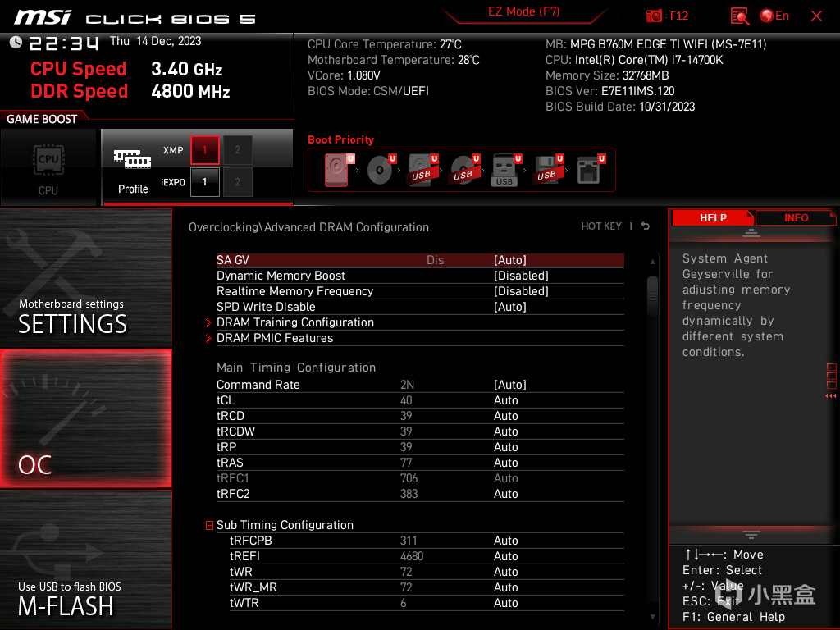The width and height of the screenshot is (840, 630).
Task: Open the OC overclocking section
Action: coord(85,419)
